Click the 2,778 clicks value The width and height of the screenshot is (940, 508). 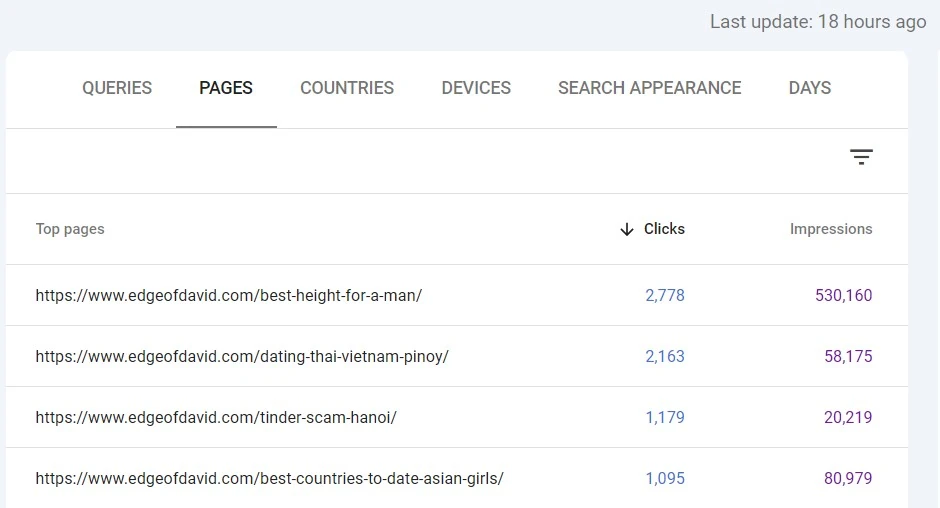point(664,296)
